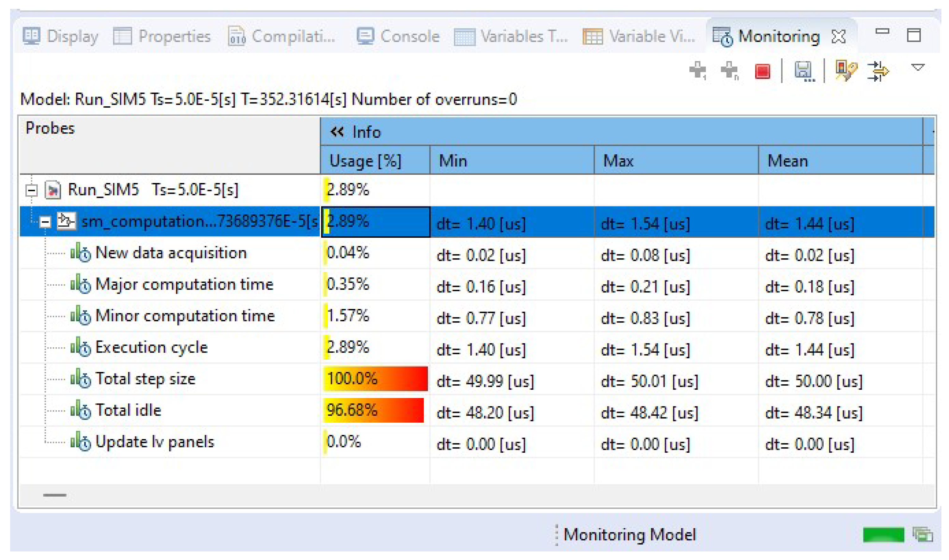
Task: Click the red stop monitoring button
Action: (x=762, y=71)
